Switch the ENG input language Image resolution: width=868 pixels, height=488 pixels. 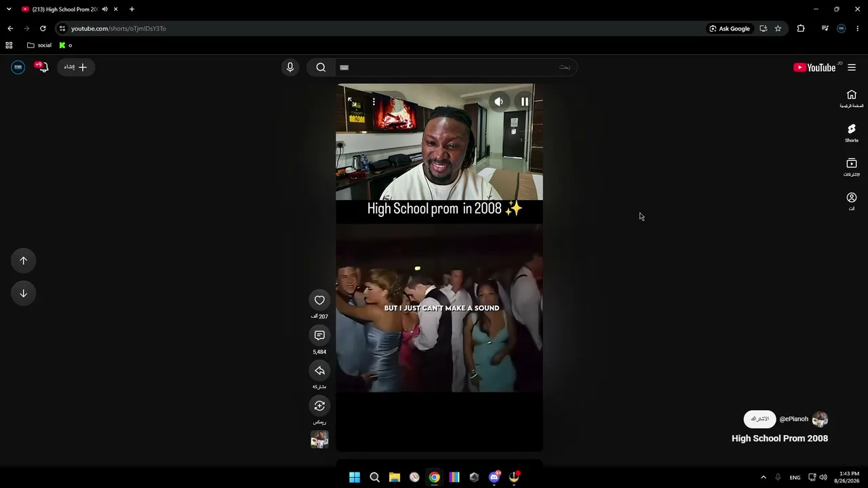[795, 478]
